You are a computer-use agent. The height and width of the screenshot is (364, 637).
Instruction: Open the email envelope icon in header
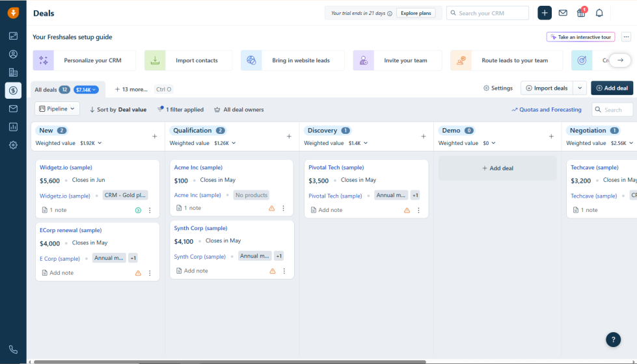563,13
